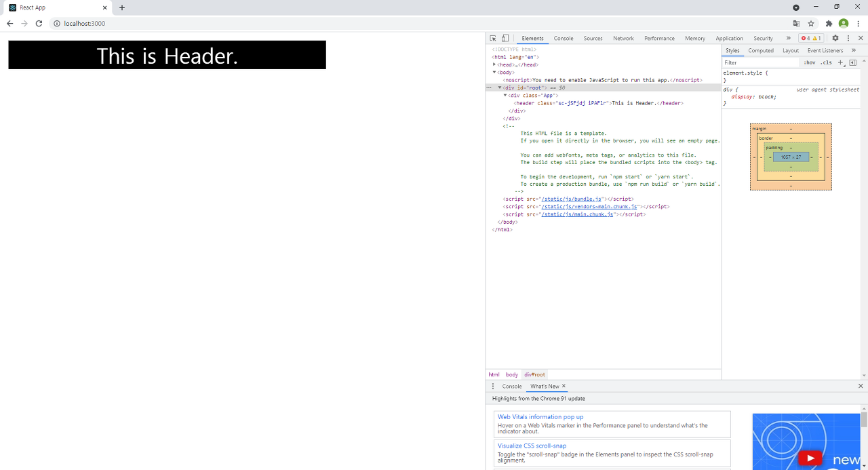Close the DevTools panel
The height and width of the screenshot is (470, 868).
point(861,38)
